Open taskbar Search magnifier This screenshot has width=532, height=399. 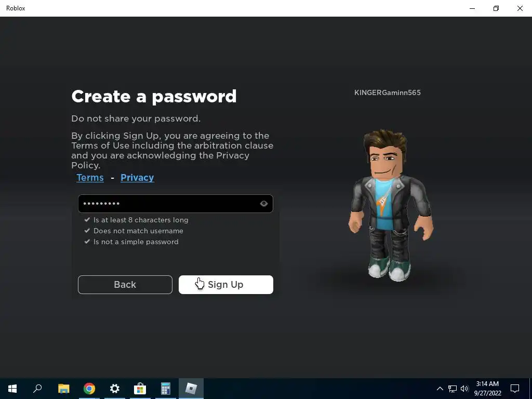tap(37, 389)
